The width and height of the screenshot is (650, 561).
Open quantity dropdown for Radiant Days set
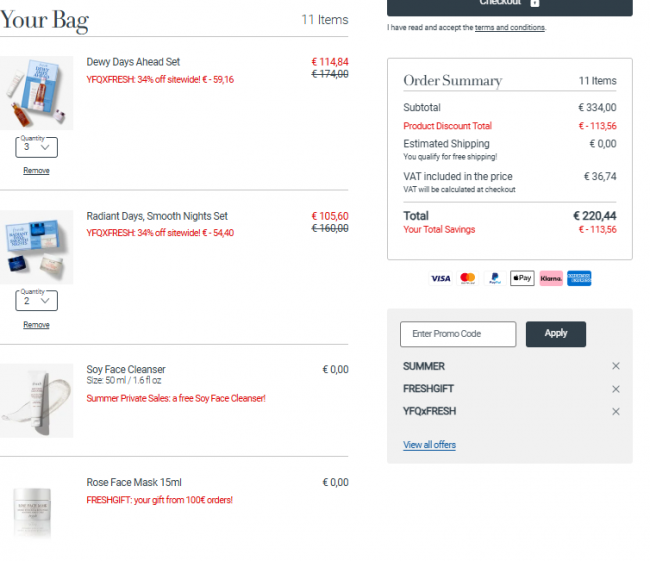click(36, 301)
